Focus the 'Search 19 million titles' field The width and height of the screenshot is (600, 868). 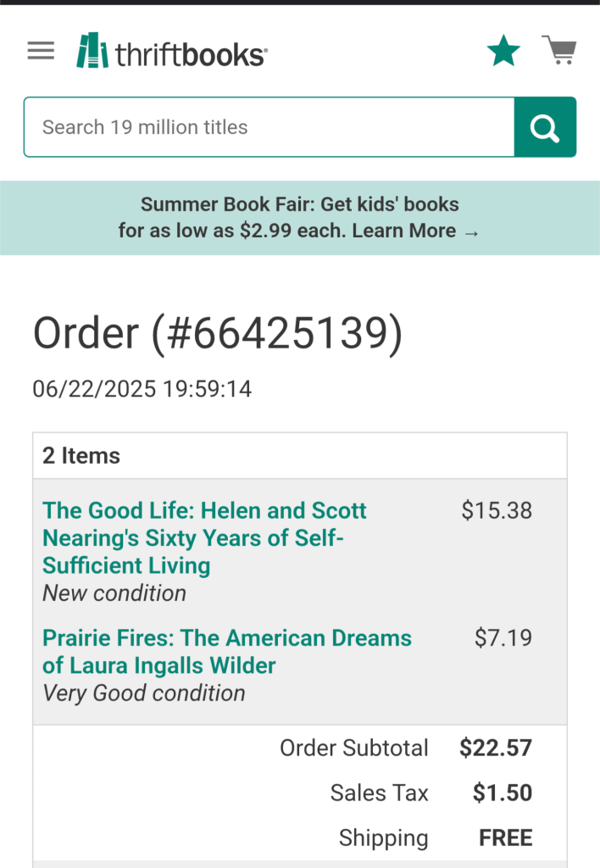click(x=269, y=127)
